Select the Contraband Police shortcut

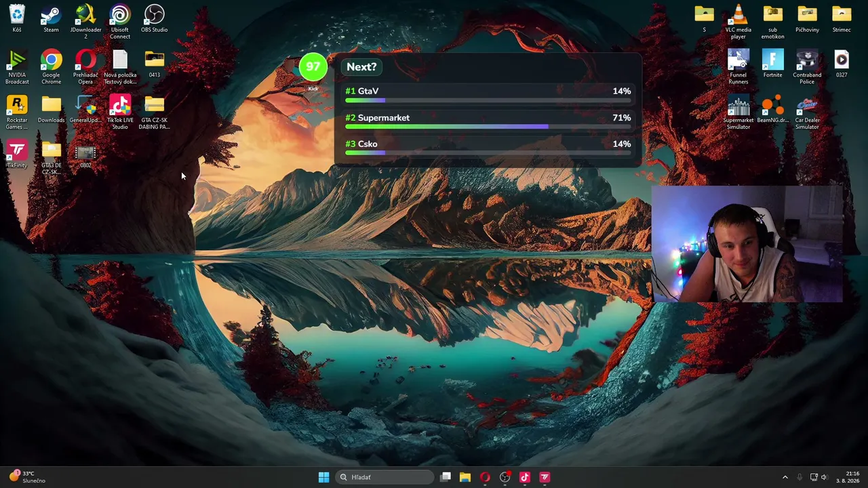click(x=807, y=67)
